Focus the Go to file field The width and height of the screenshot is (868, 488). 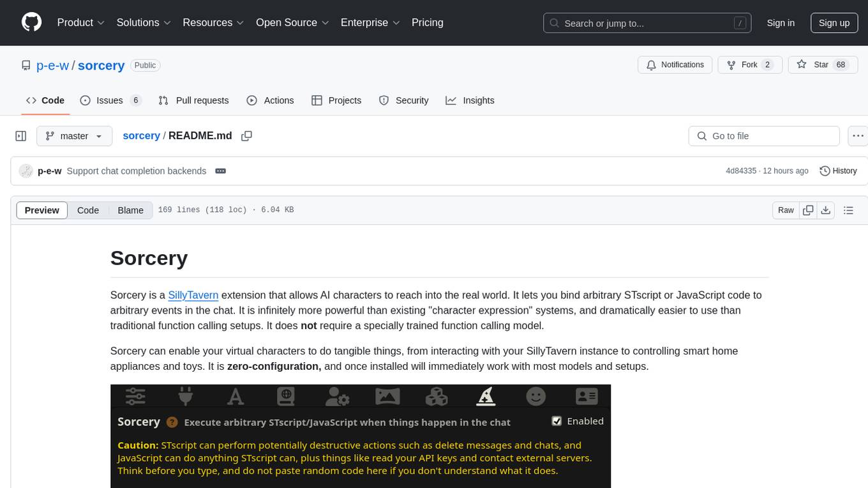pos(764,136)
